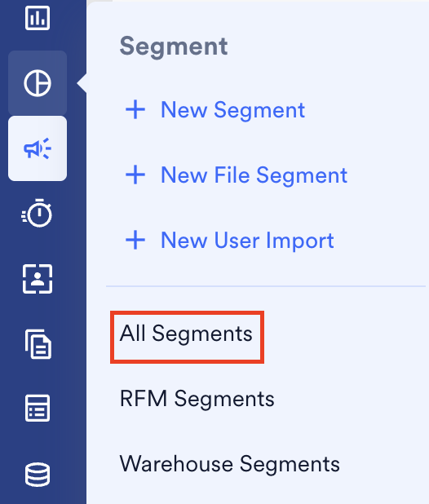Screen dimensions: 429x504
Task: Begin a New User Import
Action: point(247,241)
